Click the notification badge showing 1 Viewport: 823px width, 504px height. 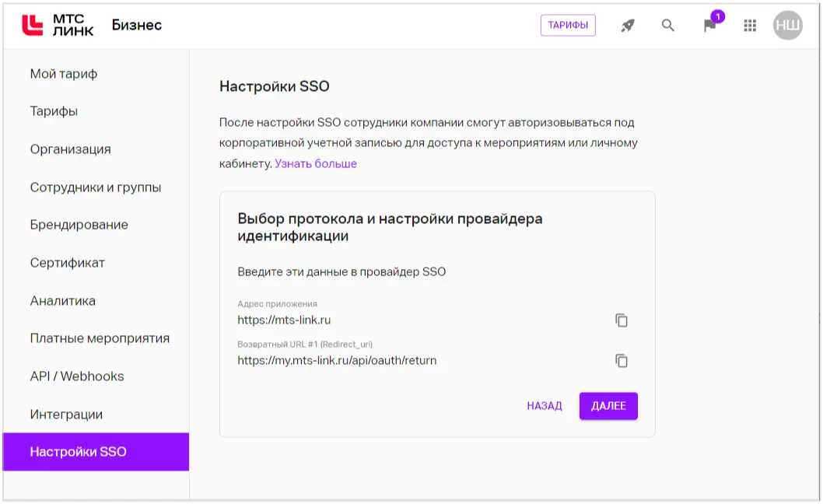(717, 15)
